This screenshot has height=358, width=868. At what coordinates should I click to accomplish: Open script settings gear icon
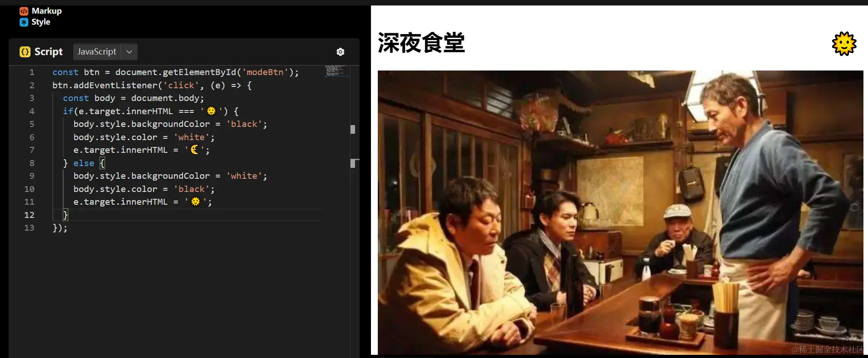(340, 52)
